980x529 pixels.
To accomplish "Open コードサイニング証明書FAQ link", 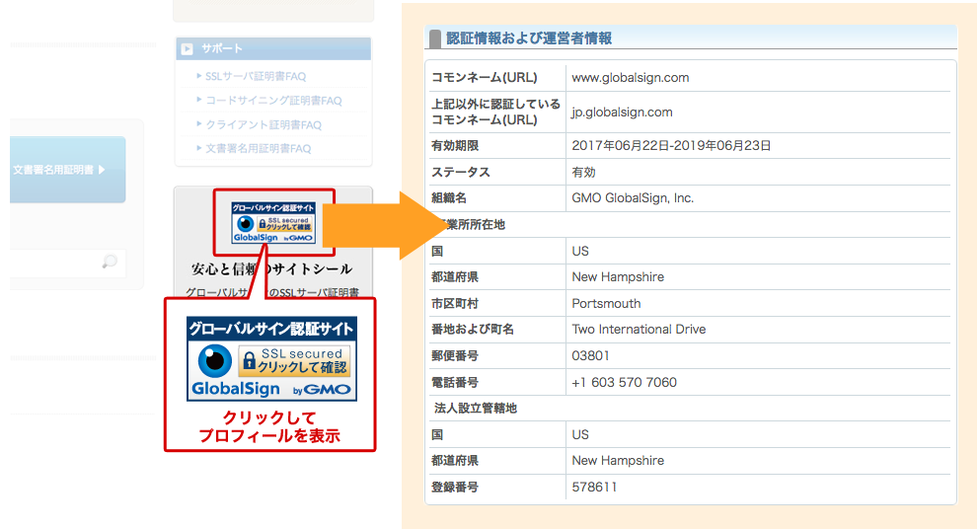I will pyautogui.click(x=273, y=101).
